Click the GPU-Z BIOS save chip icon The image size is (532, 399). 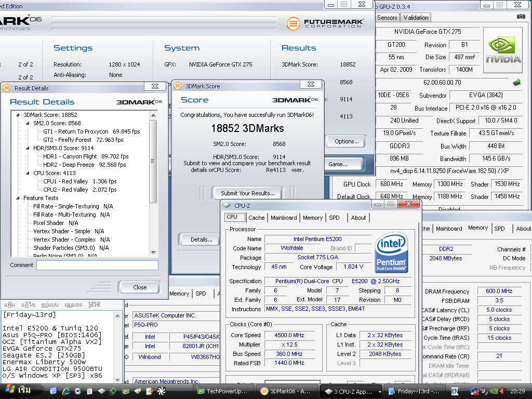coord(517,82)
